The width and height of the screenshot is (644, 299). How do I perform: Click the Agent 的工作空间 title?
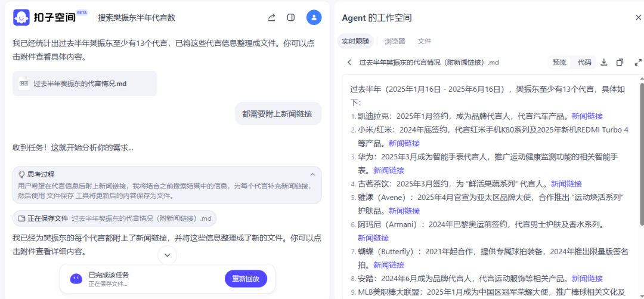(377, 18)
